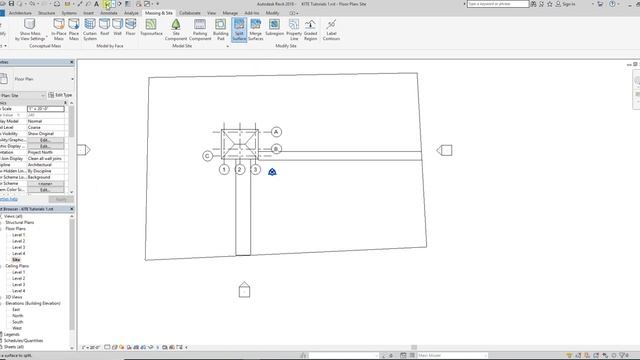Select the Site Component tree icon

point(176,24)
